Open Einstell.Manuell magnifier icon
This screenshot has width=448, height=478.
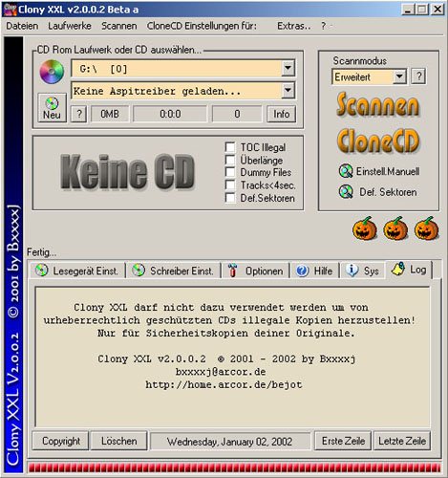coord(346,171)
